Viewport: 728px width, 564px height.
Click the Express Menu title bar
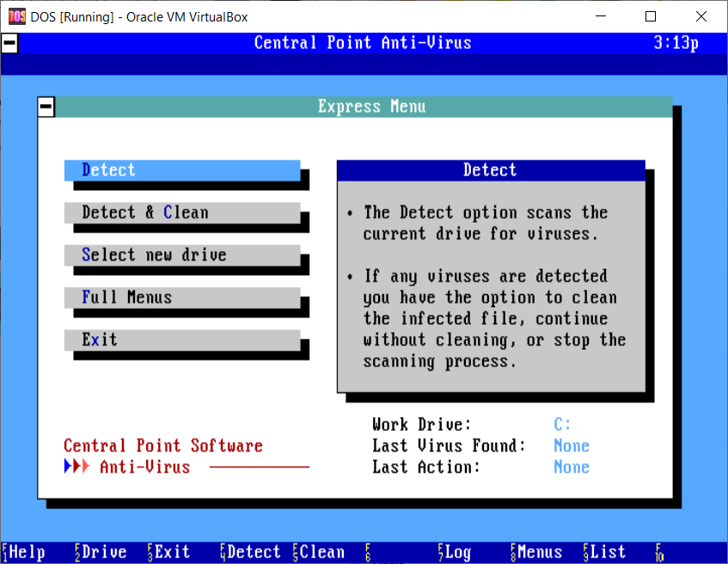pyautogui.click(x=364, y=107)
